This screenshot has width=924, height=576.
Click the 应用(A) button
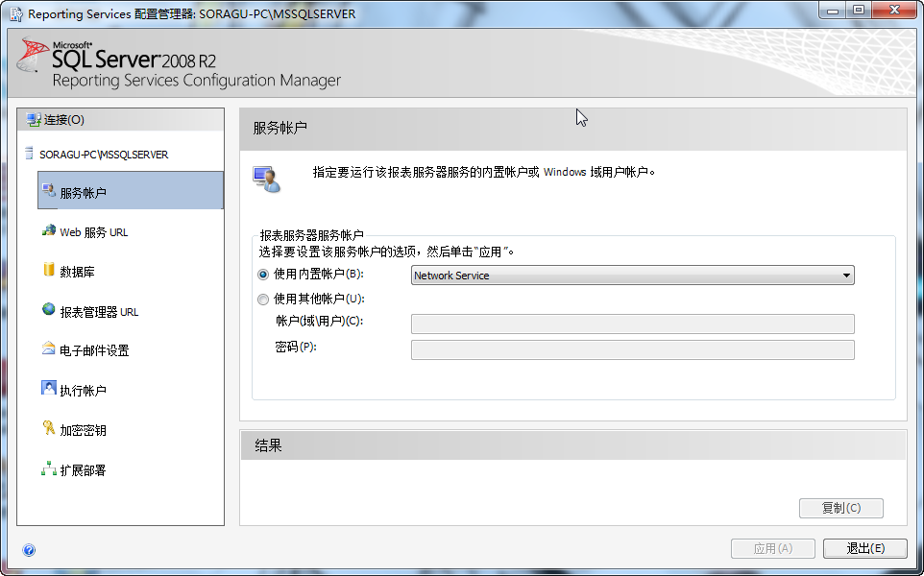pos(772,548)
